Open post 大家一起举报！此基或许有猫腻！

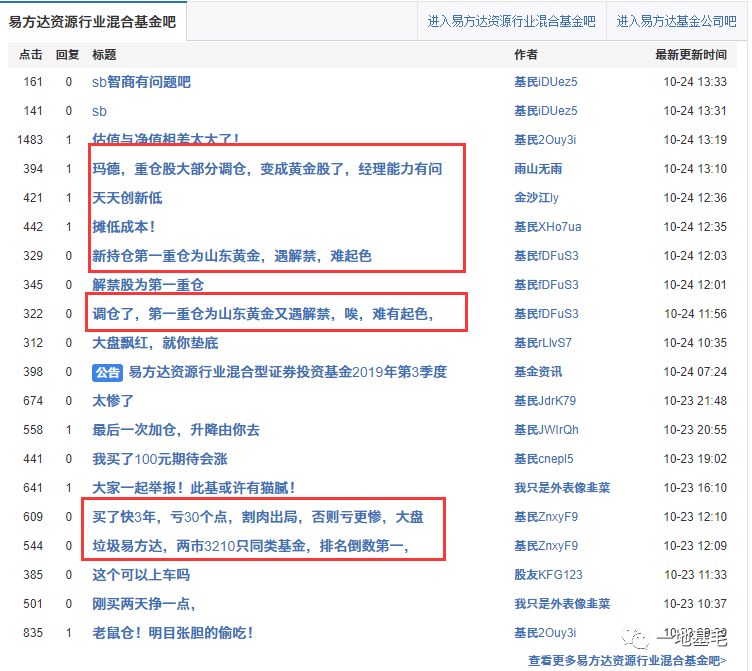[x=194, y=488]
